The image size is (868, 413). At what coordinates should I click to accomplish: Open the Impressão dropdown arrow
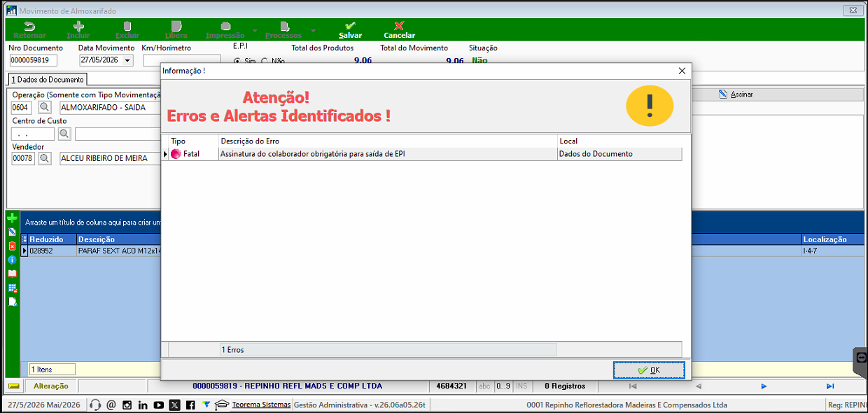[x=254, y=31]
